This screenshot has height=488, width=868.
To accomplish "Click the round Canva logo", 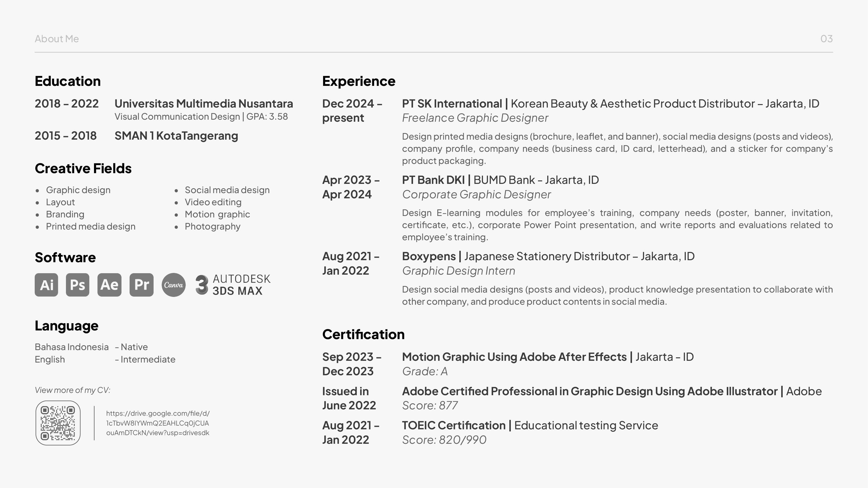I will tap(174, 285).
